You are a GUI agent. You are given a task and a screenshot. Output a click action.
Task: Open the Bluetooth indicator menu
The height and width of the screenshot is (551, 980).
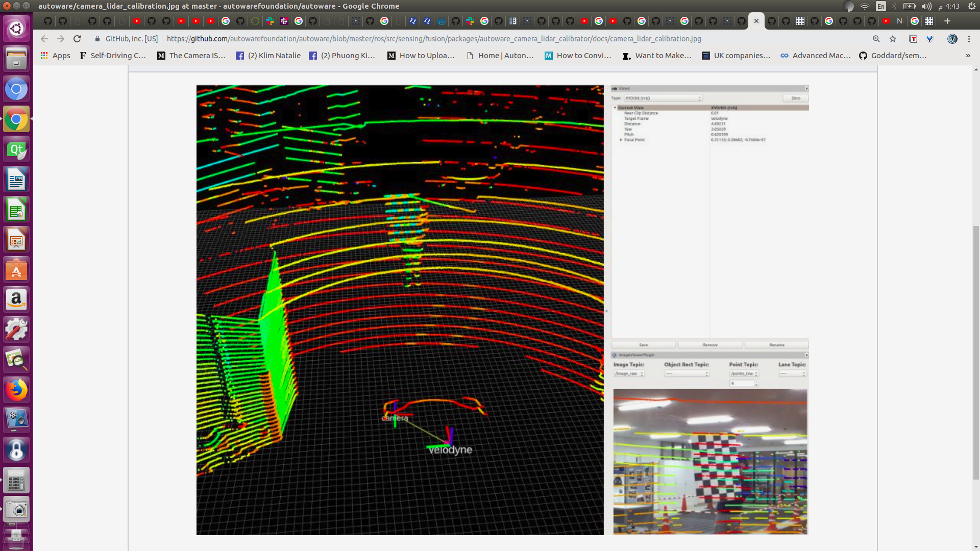pyautogui.click(x=894, y=6)
